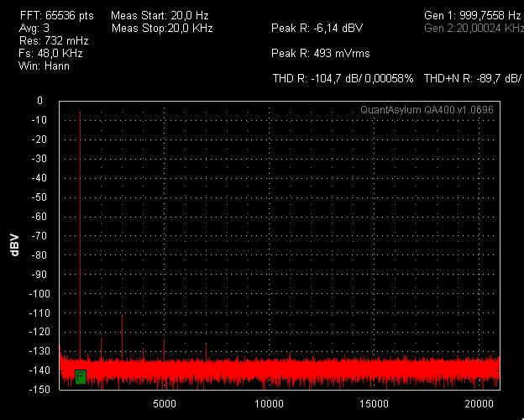The image size is (524, 420).
Task: Click the green F marker on the graph
Action: pos(81,377)
